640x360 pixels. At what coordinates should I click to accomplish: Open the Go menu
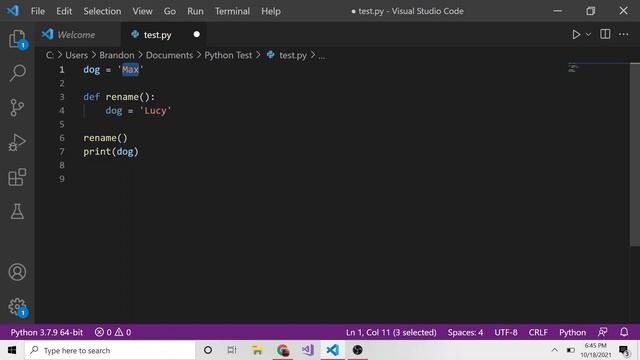pos(170,11)
